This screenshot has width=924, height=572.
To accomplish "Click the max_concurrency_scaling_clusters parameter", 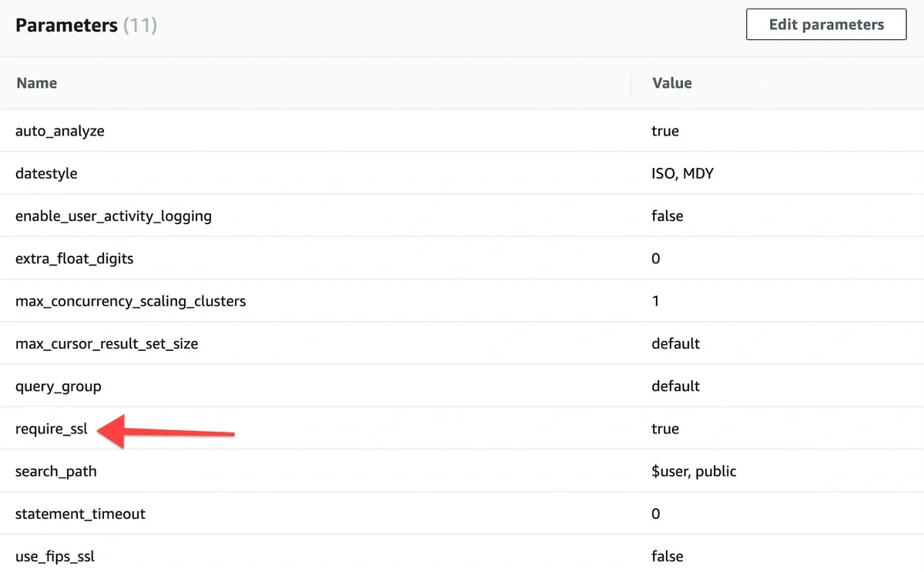I will tap(130, 301).
